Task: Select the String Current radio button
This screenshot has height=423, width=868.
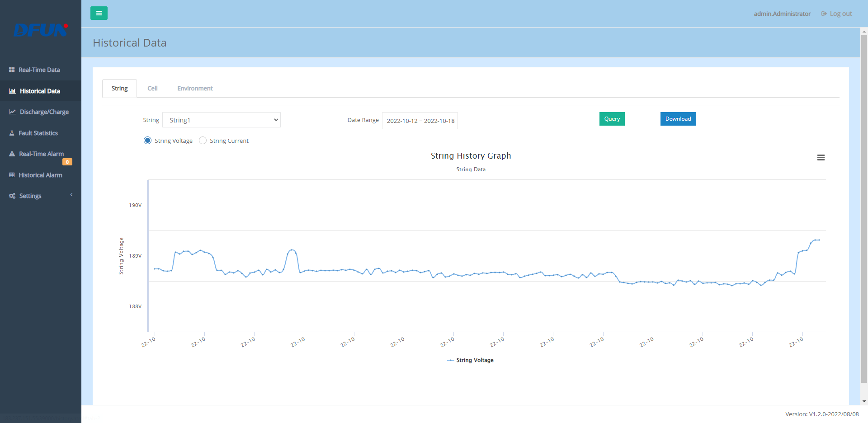Action: coord(203,141)
